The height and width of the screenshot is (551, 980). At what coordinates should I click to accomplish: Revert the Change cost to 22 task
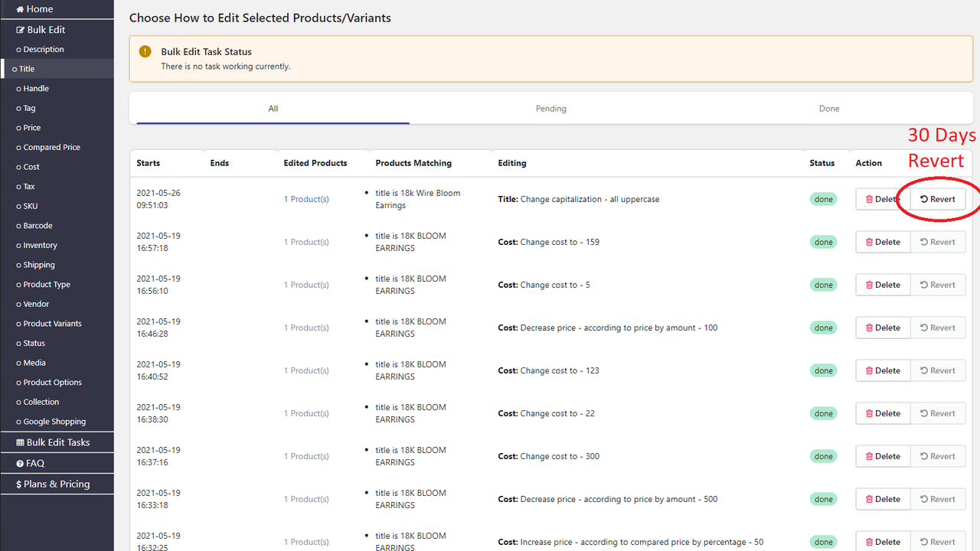(x=938, y=413)
